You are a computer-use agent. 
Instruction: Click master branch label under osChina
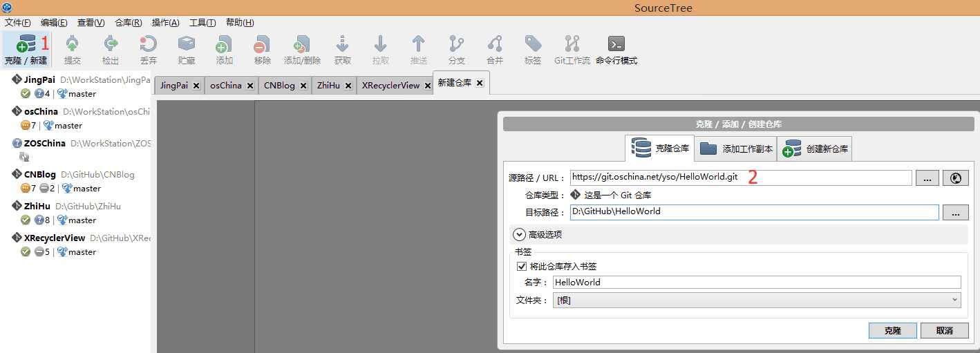point(68,126)
